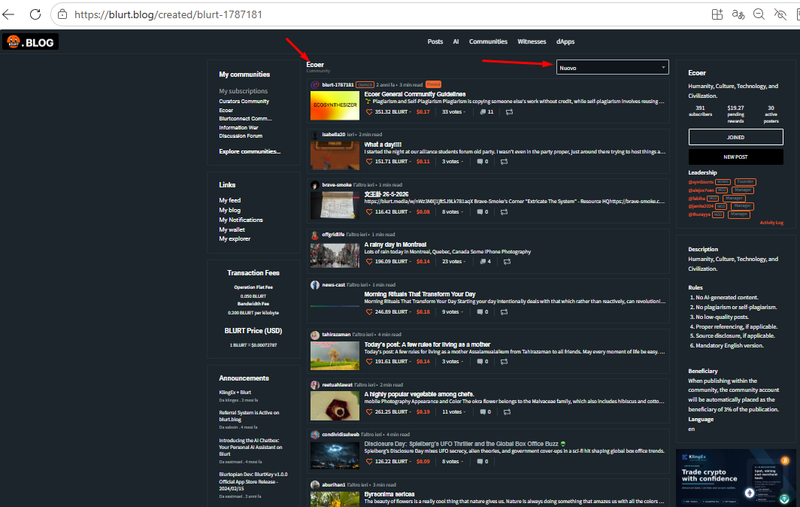Screen dimensions: 800x507
Task: Open the 'A rainy day in Montreal' thumbnail
Action: pyautogui.click(x=335, y=256)
